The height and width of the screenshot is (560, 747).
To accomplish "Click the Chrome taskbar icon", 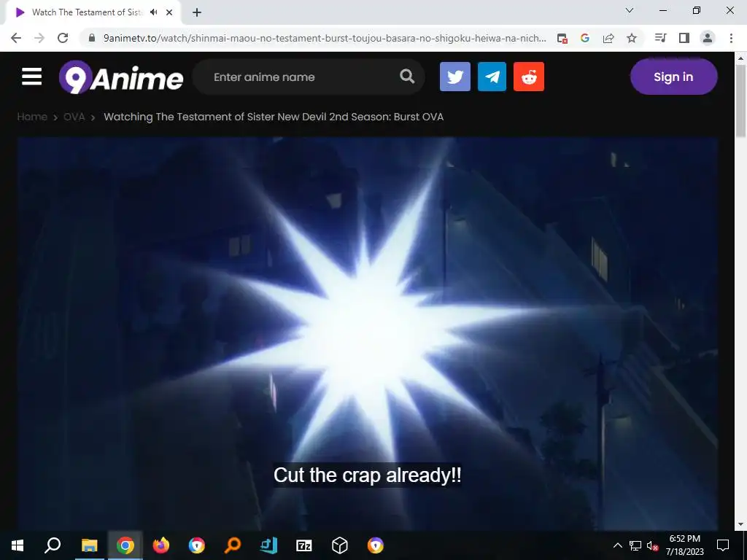I will coord(125,545).
